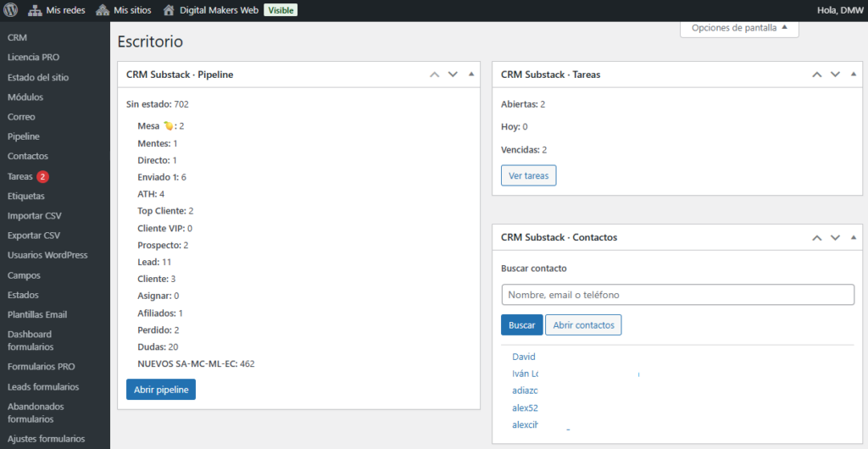Open Licencia PRO sidebar item
This screenshot has width=868, height=449.
click(33, 57)
